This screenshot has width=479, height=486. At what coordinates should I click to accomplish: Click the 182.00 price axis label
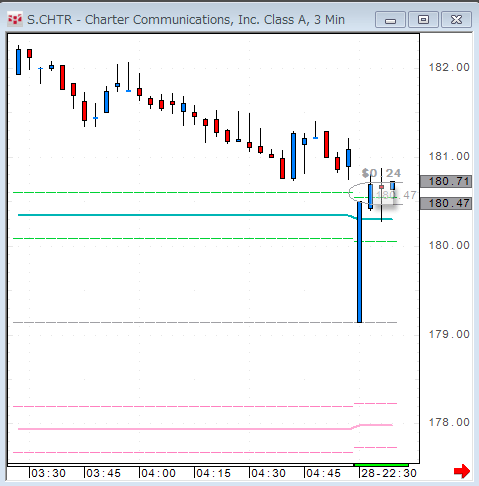click(449, 68)
